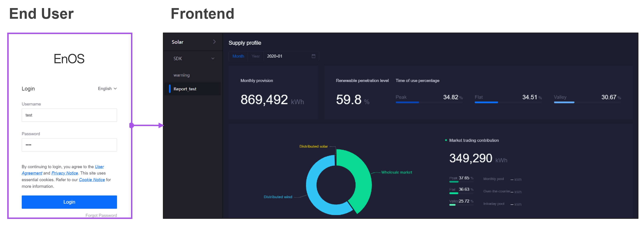Click the blue Login button
Image resolution: width=644 pixels, height=229 pixels.
pos(69,202)
